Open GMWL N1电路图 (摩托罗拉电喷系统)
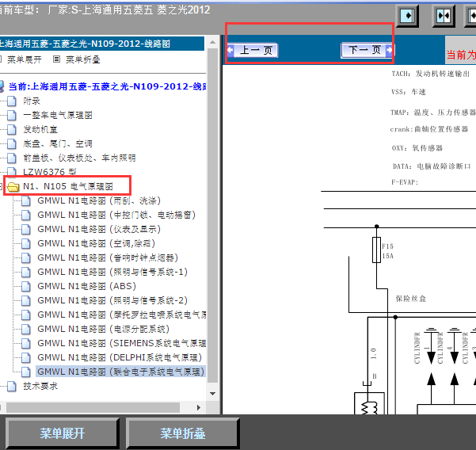 click(122, 315)
